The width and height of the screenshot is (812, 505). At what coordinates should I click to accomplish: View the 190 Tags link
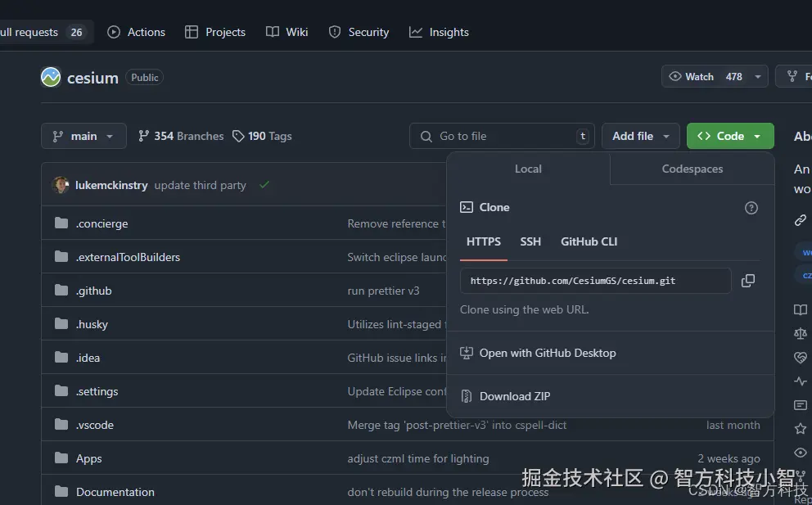tap(262, 136)
